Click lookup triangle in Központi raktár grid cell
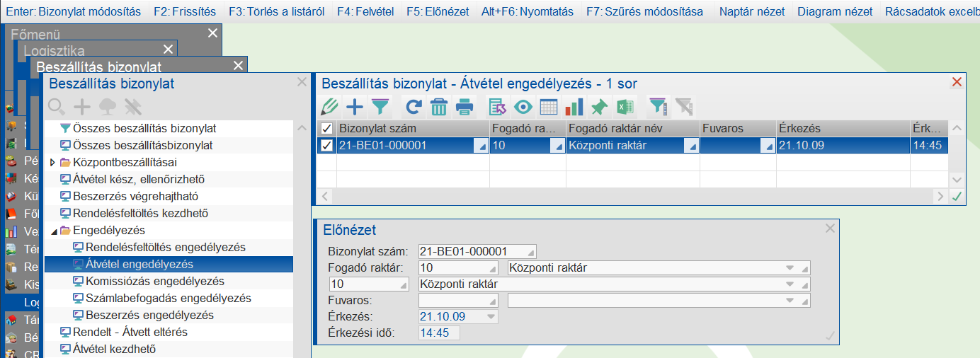Screen dimensions: 980x358 [x=693, y=146]
